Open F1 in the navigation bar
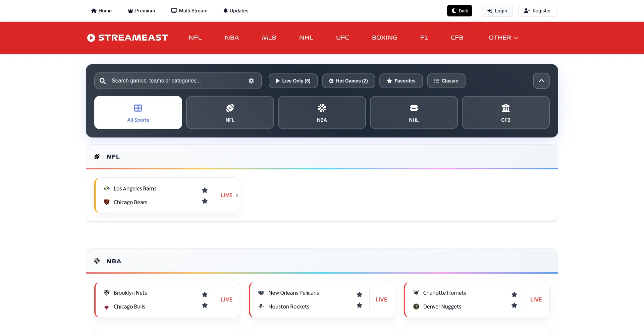644x333 pixels. 424,38
